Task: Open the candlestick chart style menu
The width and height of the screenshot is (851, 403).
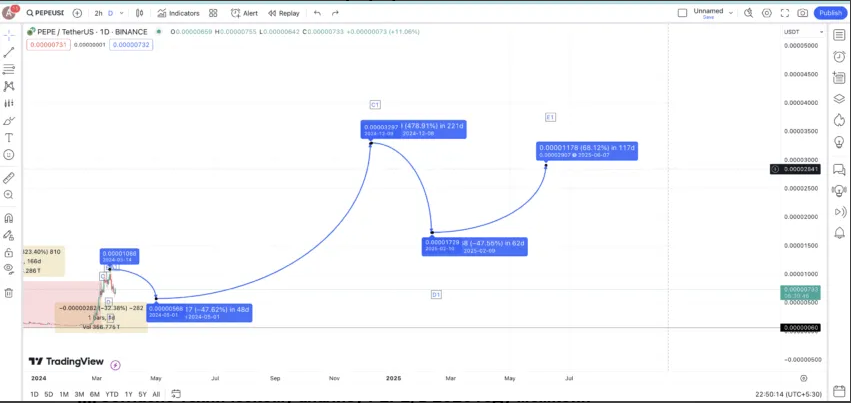Action: point(139,13)
